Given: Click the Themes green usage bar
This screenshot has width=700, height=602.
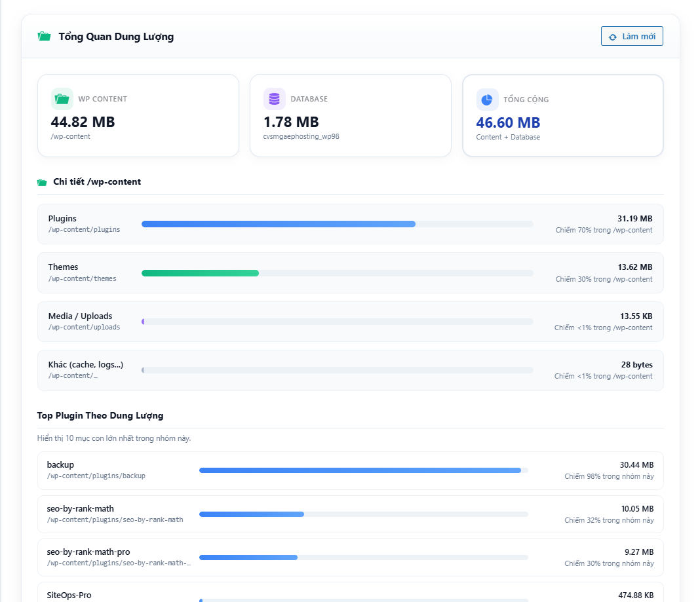Looking at the screenshot, I should pyautogui.click(x=338, y=273).
